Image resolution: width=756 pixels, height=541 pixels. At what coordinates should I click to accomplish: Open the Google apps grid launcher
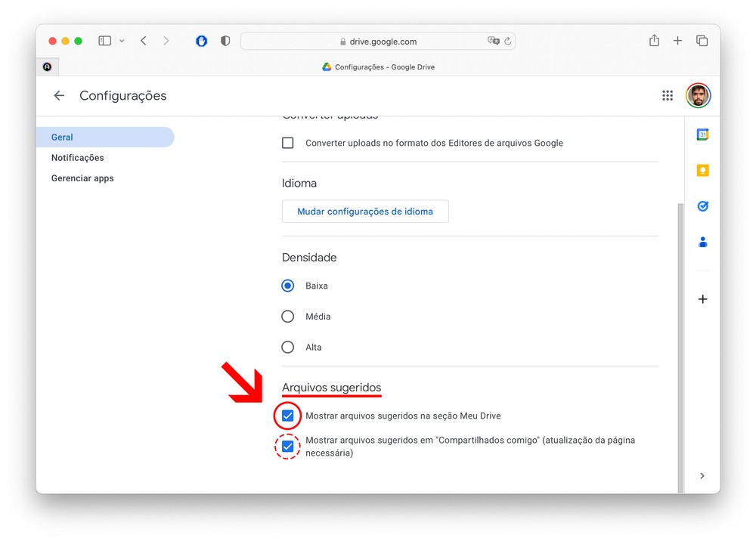click(x=667, y=95)
